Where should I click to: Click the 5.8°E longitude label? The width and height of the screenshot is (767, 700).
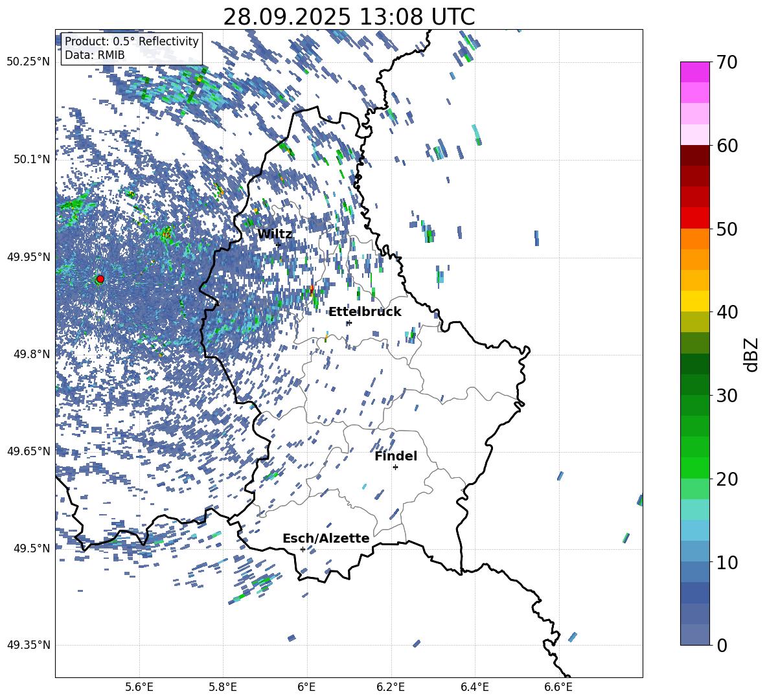click(x=223, y=687)
